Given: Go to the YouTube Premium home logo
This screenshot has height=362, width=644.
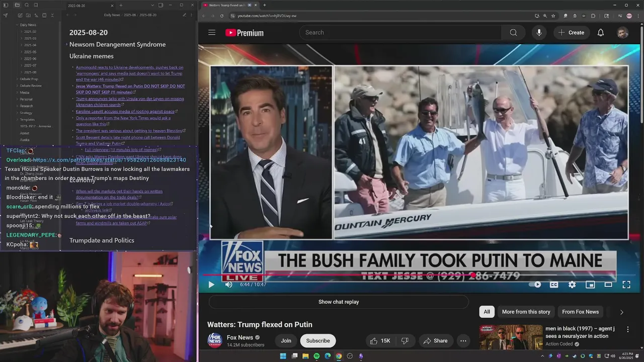Looking at the screenshot, I should click(245, 33).
